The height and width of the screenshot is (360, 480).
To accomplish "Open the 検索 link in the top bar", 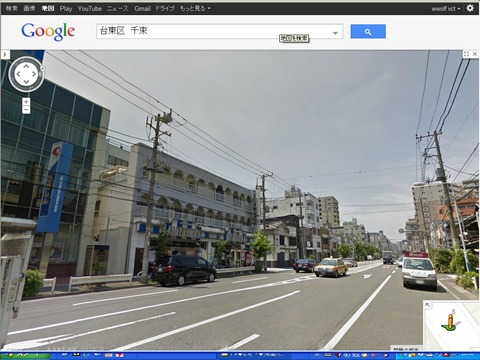I will coord(11,8).
